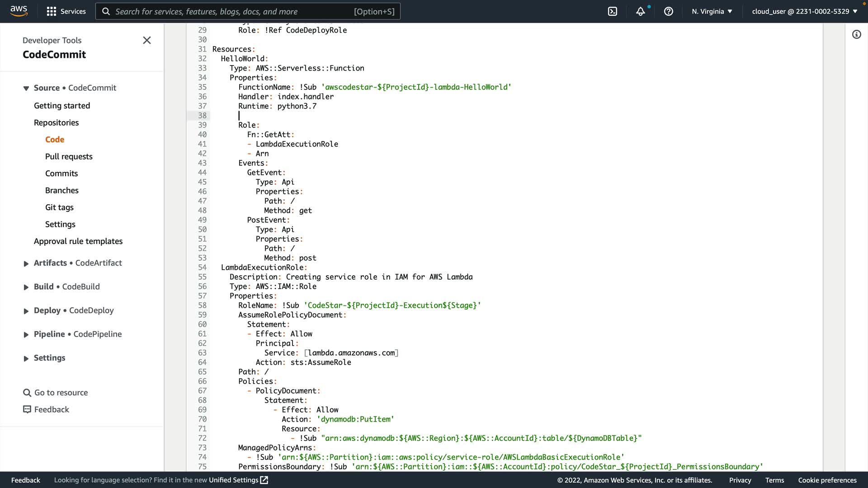The image size is (868, 488).
Task: Open the help question mark icon
Action: pos(668,11)
